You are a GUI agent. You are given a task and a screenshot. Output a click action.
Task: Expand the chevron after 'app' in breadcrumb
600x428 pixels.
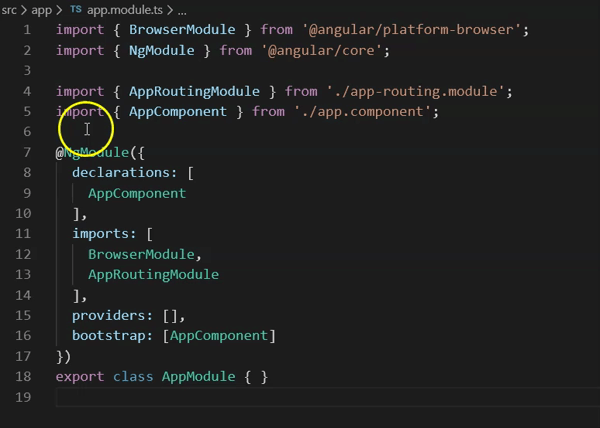59,10
